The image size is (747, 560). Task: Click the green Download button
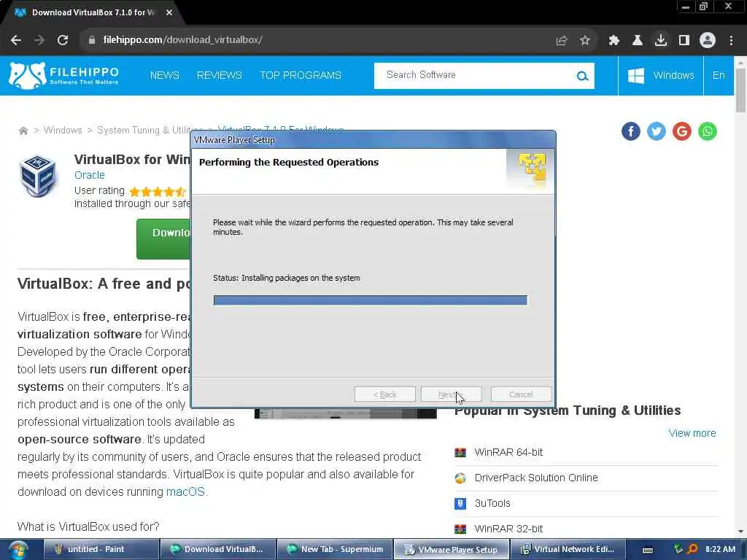pyautogui.click(x=163, y=239)
